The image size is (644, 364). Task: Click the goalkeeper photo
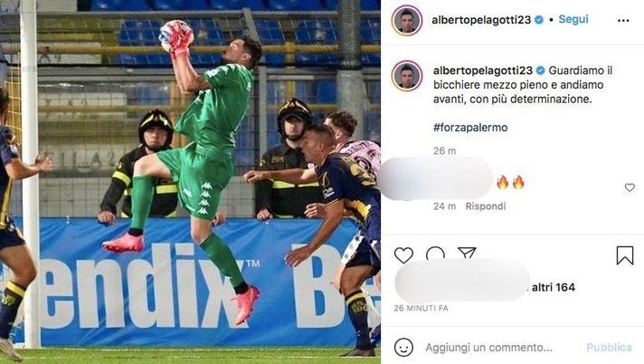(190, 182)
